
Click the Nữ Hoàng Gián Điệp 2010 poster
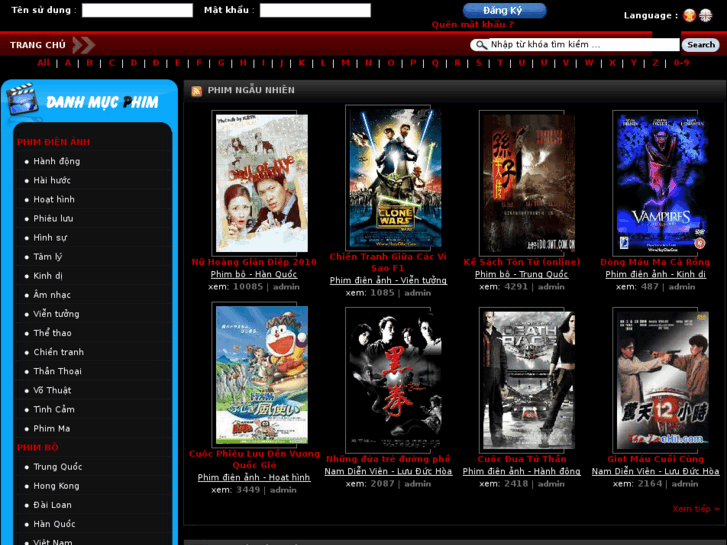(261, 183)
